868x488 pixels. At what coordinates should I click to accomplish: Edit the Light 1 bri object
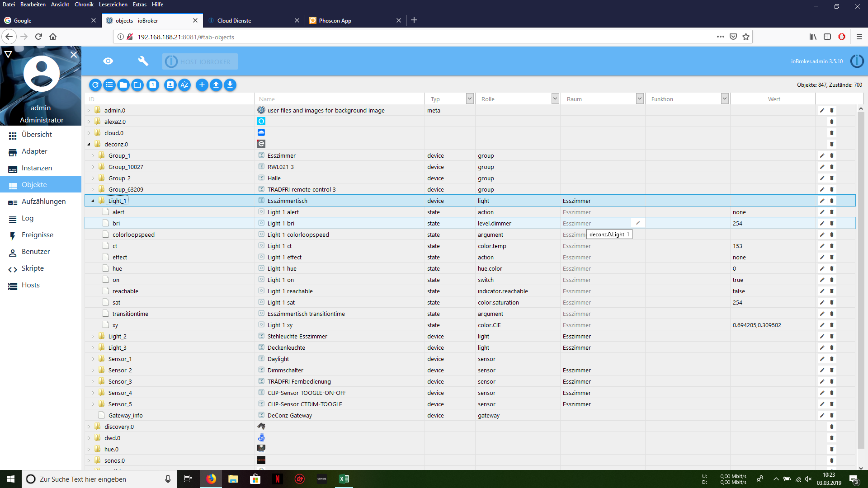(x=822, y=223)
